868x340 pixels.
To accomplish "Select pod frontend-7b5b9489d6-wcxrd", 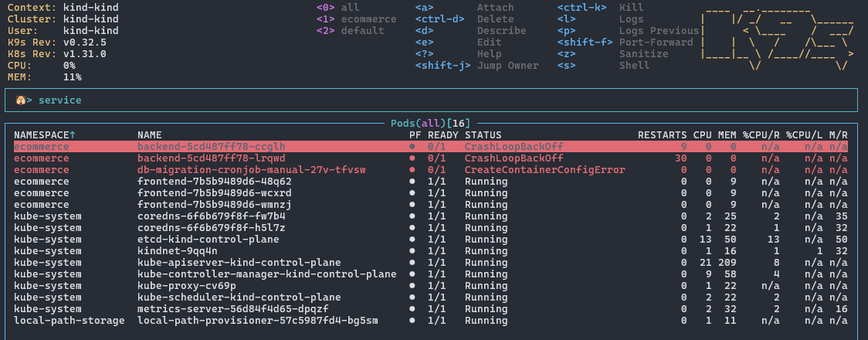I will tap(431, 192).
